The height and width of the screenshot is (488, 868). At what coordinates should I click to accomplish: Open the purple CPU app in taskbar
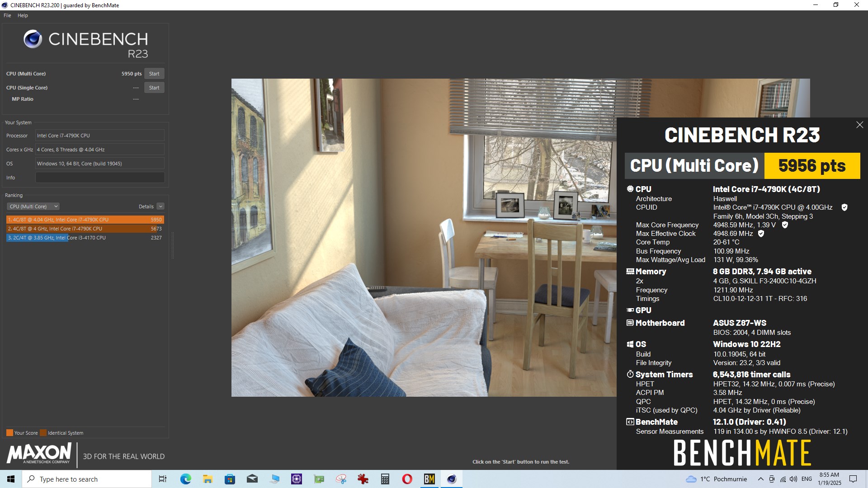click(x=297, y=479)
